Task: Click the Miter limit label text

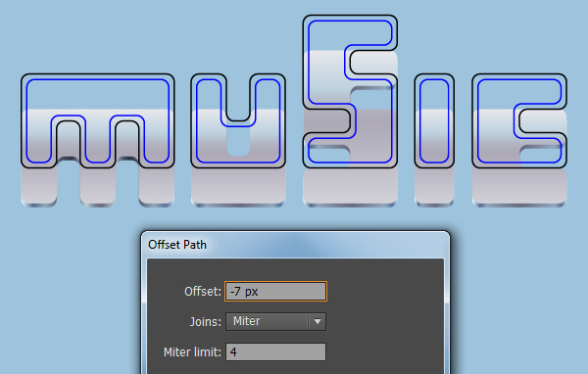Action: 192,351
